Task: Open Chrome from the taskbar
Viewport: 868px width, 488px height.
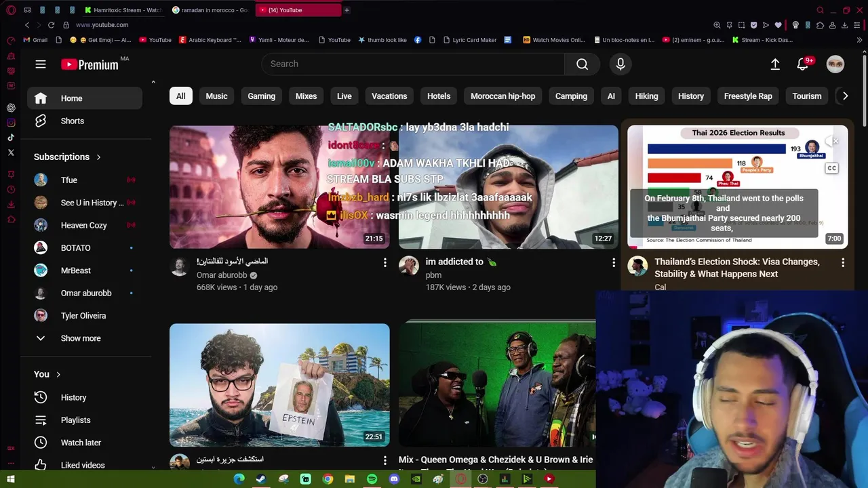Action: (328, 479)
